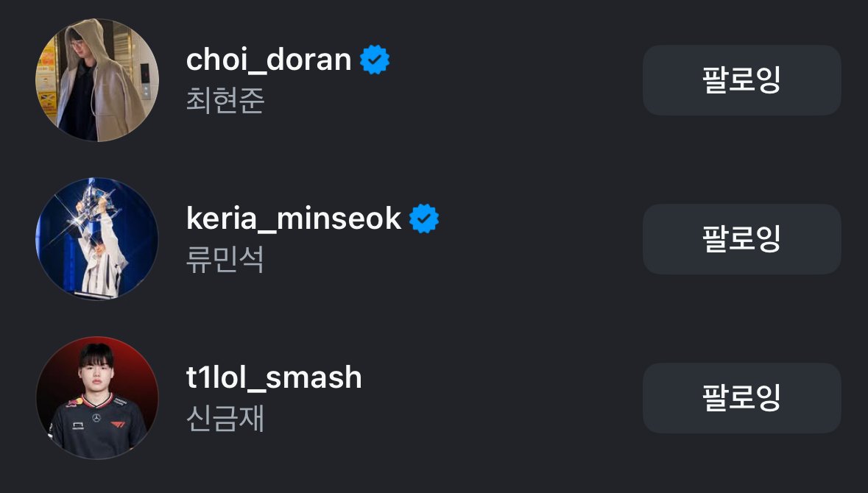The height and width of the screenshot is (493, 868).
Task: Visit the keria_minseok username link
Action: pyautogui.click(x=293, y=219)
